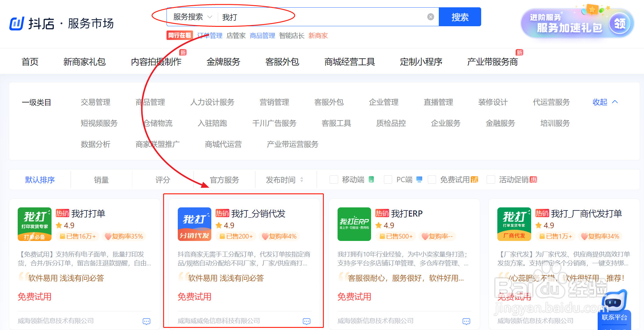Open the 我打_分销代发 title
This screenshot has width=644, height=330.
click(258, 213)
